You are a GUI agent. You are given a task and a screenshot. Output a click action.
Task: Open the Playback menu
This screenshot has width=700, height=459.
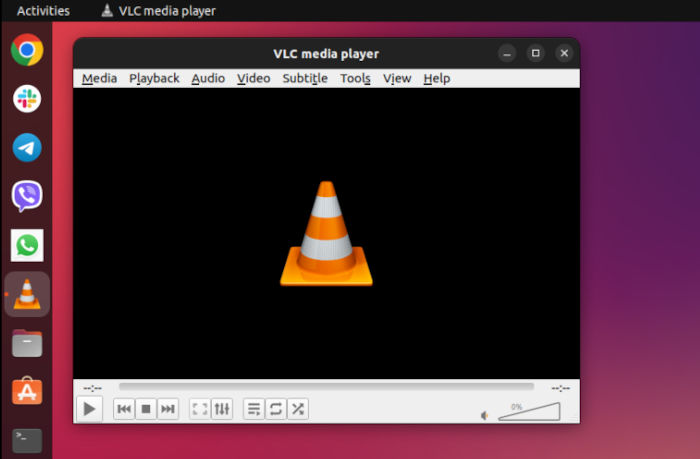pos(154,79)
